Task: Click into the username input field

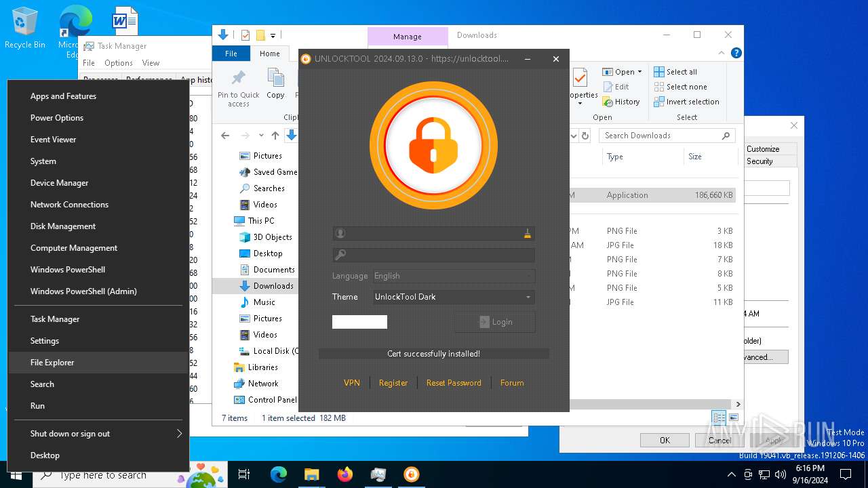Action: point(433,233)
